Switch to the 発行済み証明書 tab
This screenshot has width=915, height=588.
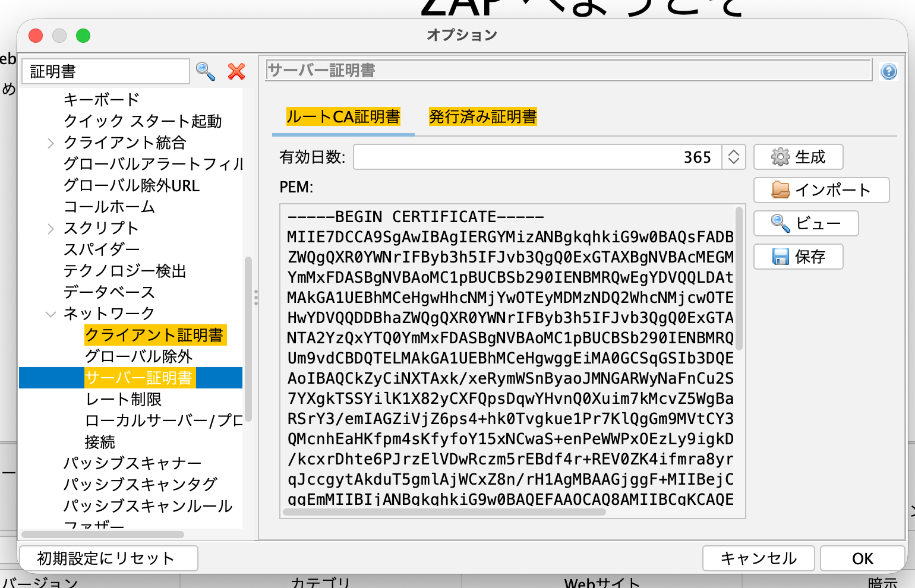pyautogui.click(x=482, y=116)
